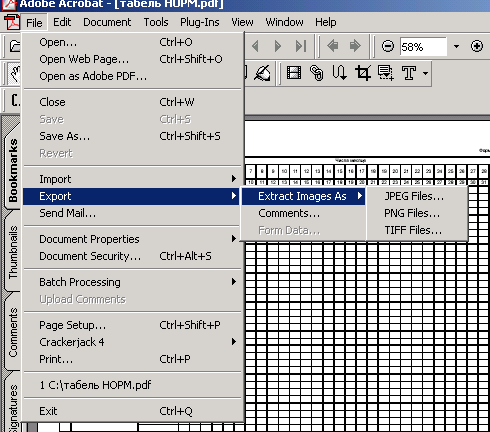Switch to the Comments side tab
Screen dimensions: 490x432
(13, 332)
